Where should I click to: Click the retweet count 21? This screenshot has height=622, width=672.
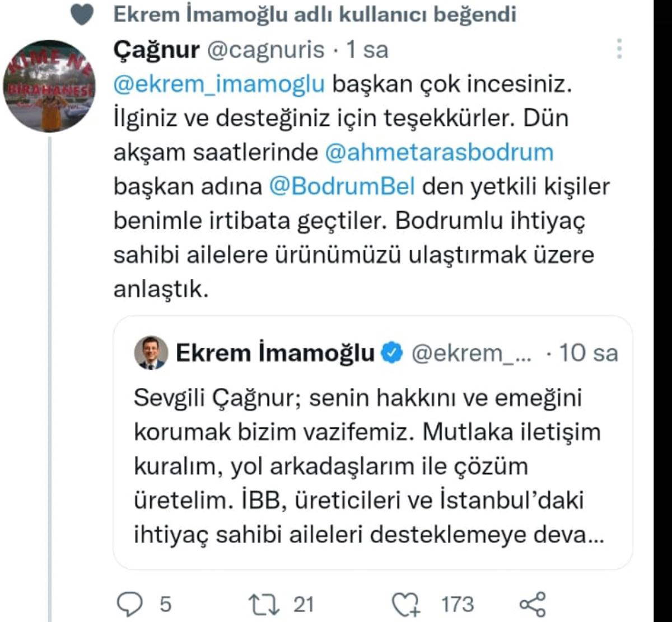[x=304, y=604]
